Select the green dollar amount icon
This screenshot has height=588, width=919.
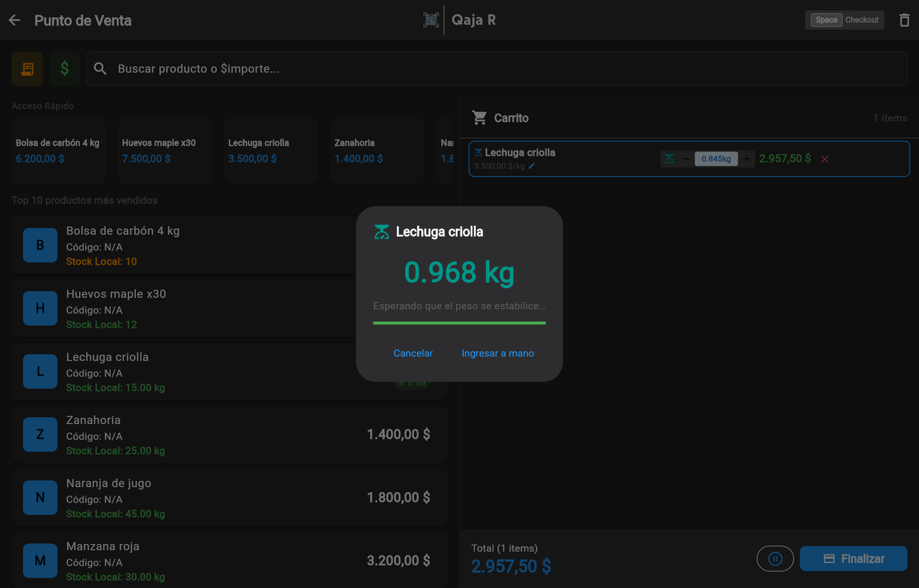tap(64, 69)
